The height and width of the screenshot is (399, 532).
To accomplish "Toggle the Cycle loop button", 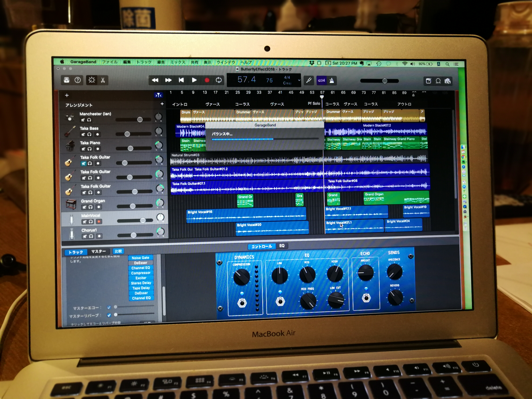I will point(219,80).
